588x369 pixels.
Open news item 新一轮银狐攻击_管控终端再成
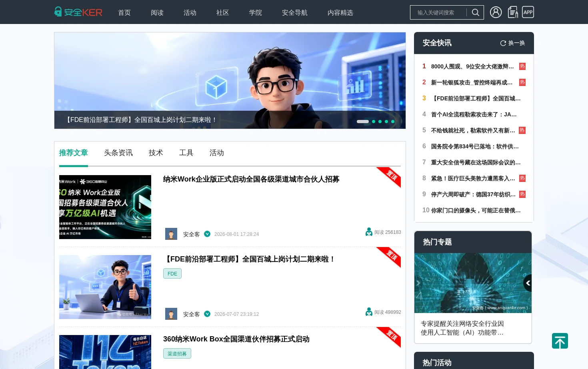click(x=472, y=82)
